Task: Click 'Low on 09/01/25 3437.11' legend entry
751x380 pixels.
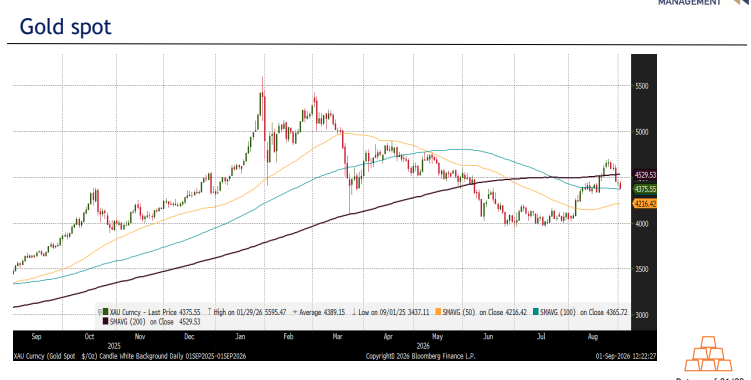Action: tap(393, 312)
